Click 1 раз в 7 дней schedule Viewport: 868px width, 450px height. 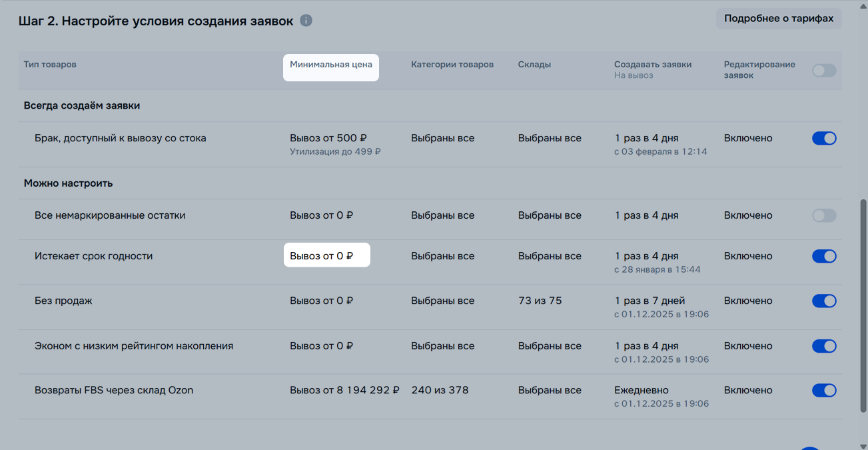click(650, 301)
